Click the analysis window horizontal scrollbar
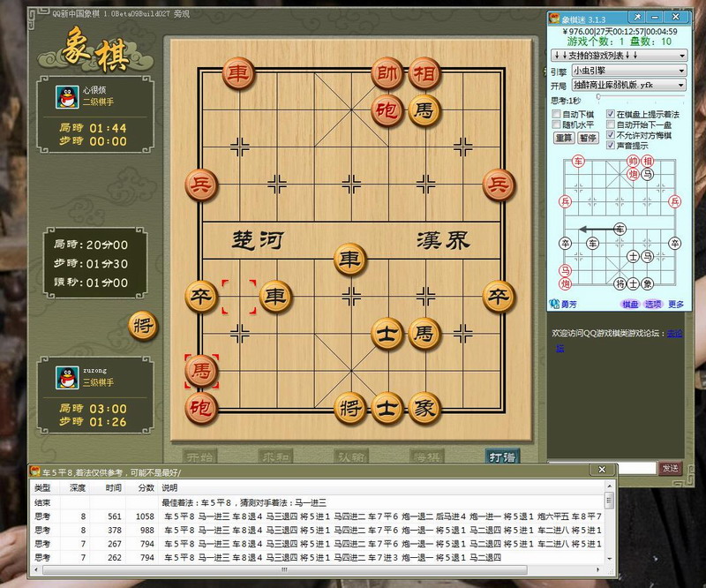Image resolution: width=706 pixels, height=588 pixels. tap(284, 570)
